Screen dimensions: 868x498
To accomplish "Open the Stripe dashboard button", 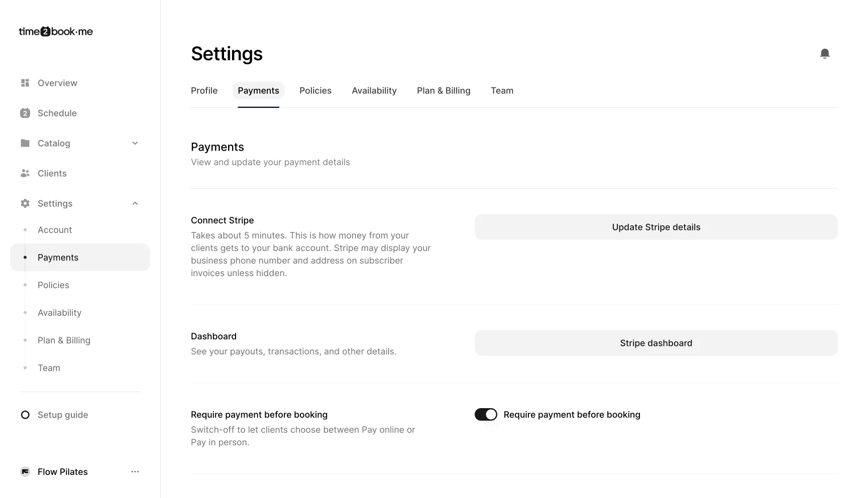I will [656, 343].
